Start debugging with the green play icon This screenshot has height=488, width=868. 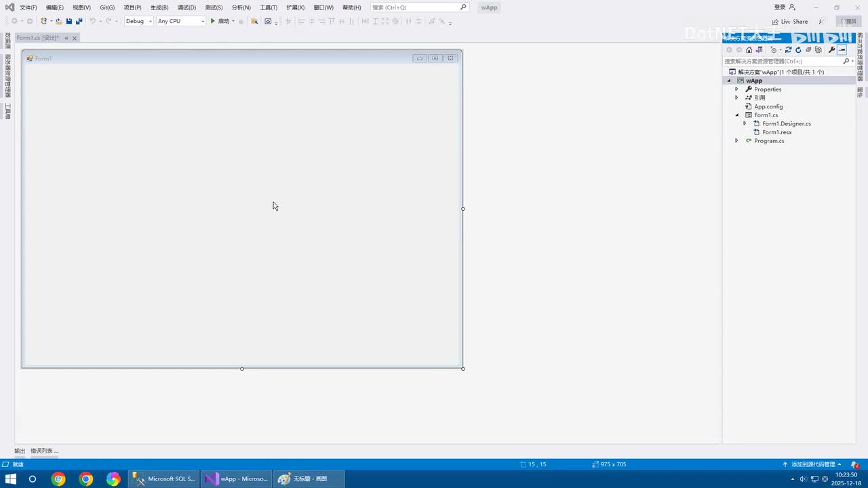point(212,21)
